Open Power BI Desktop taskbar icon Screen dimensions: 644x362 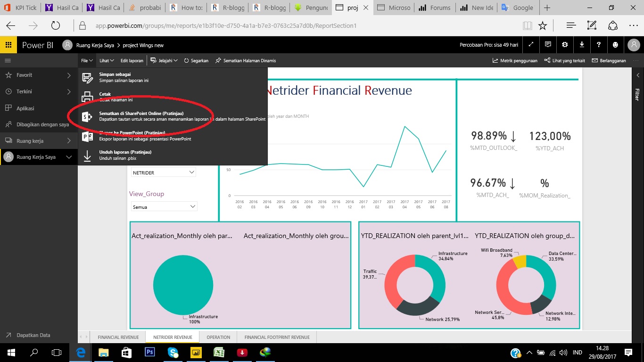(x=196, y=352)
